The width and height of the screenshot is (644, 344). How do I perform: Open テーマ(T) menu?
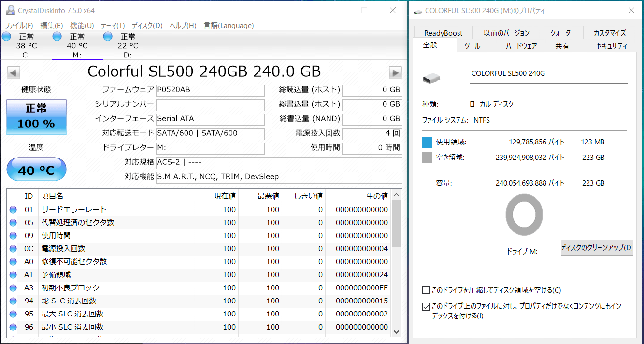point(113,26)
